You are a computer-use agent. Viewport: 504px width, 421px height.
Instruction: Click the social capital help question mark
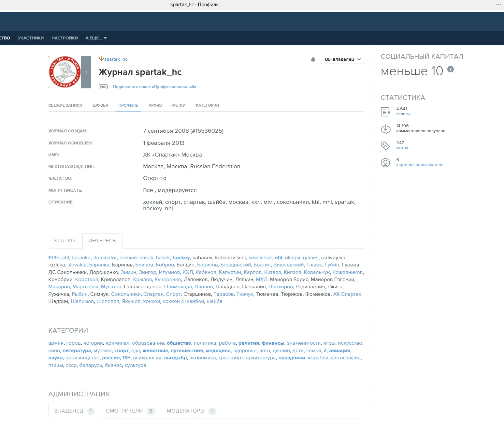pos(451,69)
